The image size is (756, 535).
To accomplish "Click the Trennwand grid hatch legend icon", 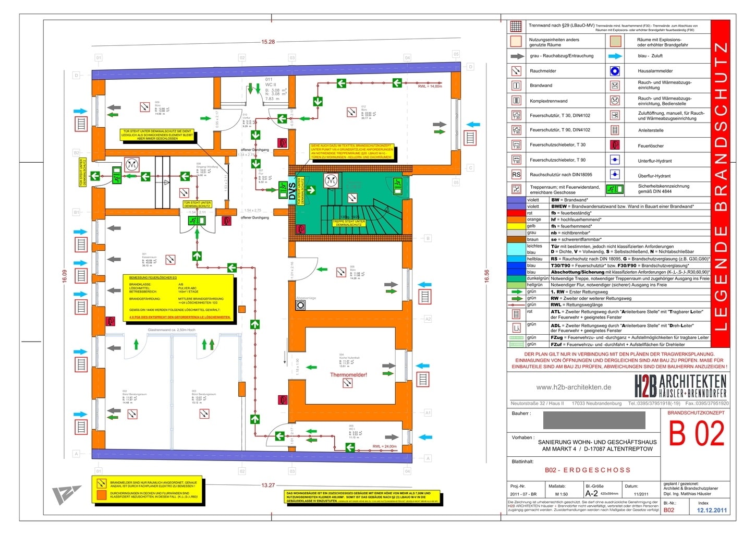I will coord(516,27).
